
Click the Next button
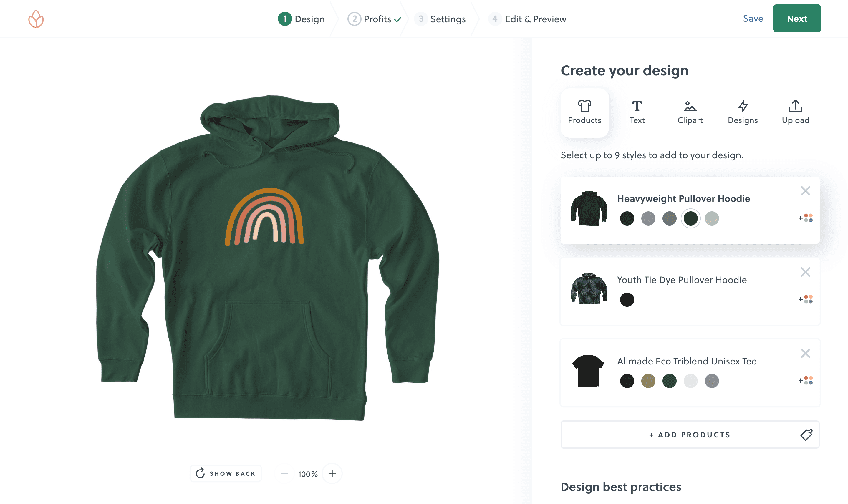[797, 18]
